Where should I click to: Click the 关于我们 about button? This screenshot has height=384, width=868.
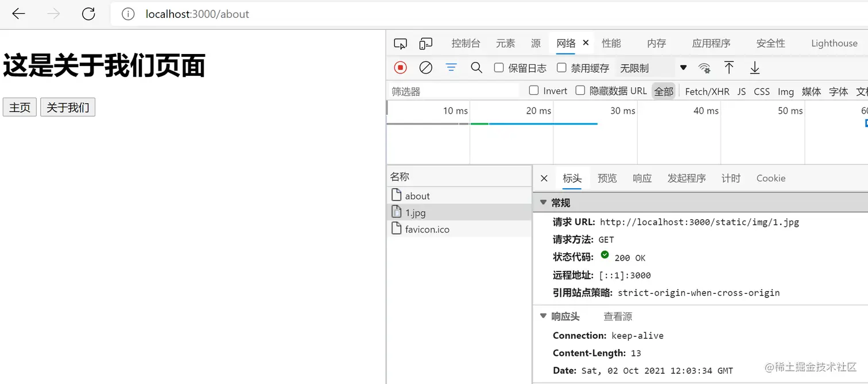click(68, 107)
